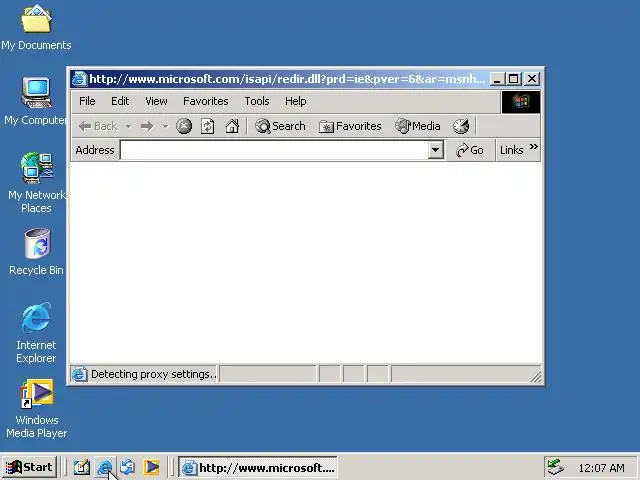
Task: Select the My Documents desktop icon
Action: [x=36, y=27]
